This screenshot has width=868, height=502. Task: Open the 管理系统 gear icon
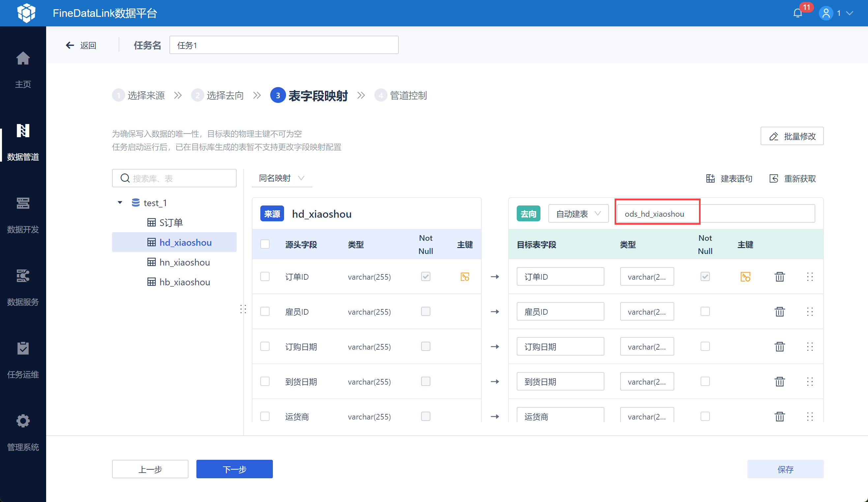[23, 421]
